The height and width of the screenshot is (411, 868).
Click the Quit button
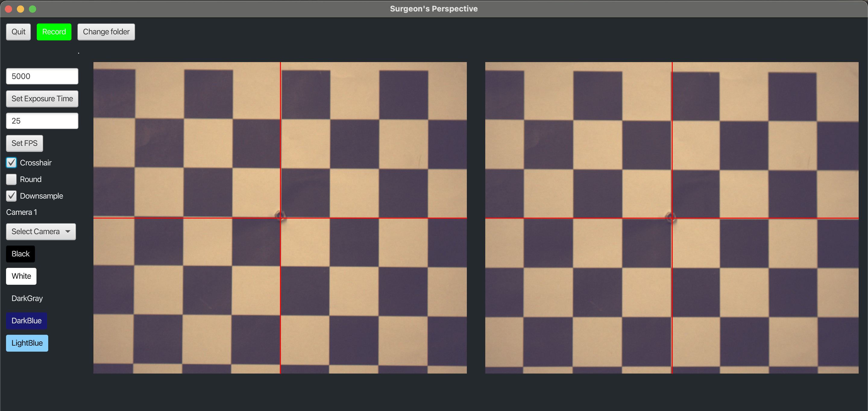[18, 32]
